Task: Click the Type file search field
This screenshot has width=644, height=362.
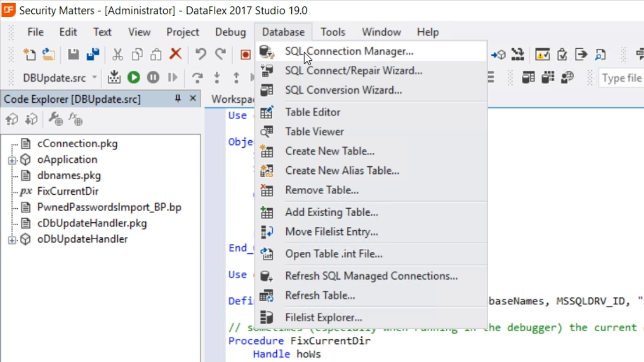Action: [621, 78]
